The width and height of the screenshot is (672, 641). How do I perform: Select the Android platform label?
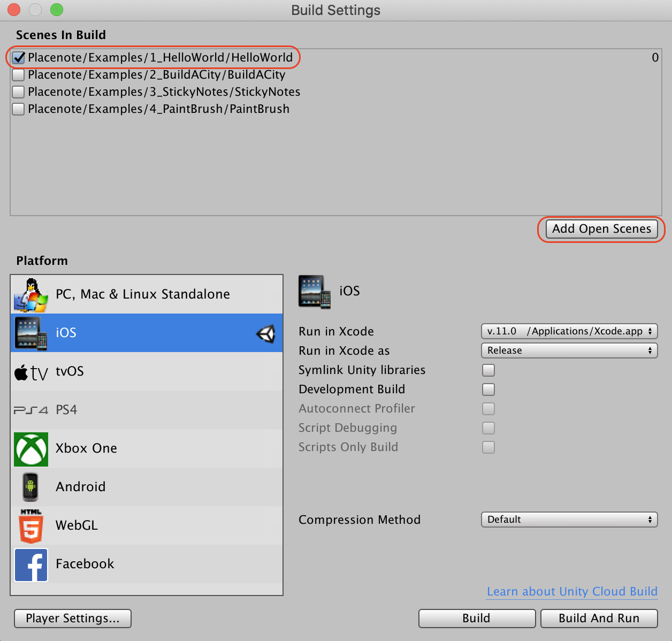click(x=81, y=487)
